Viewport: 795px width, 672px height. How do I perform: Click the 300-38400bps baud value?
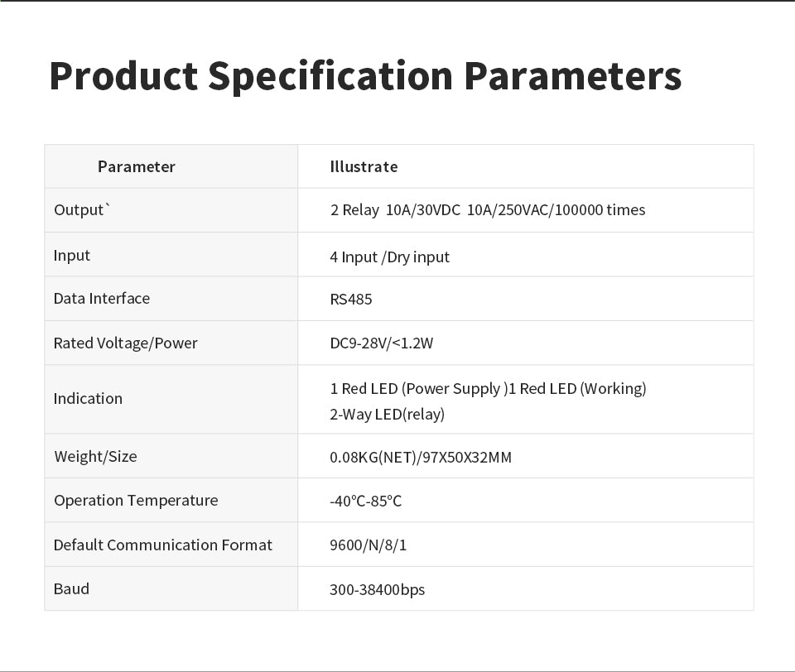pos(378,590)
